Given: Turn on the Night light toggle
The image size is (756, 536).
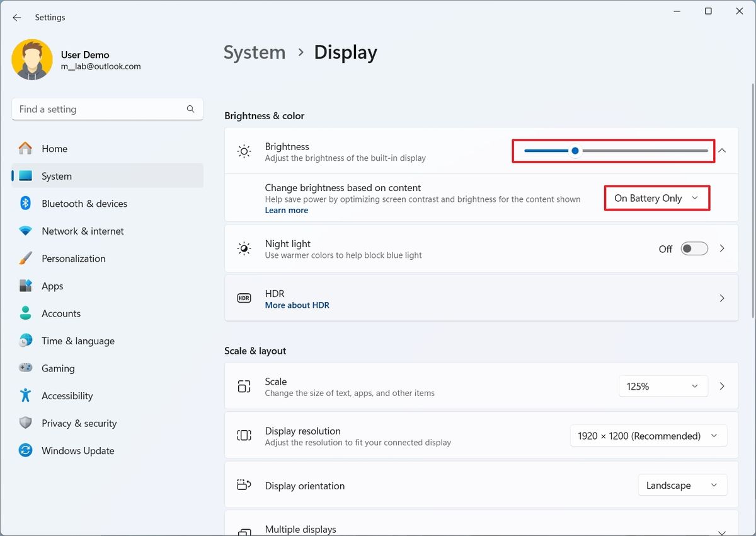Looking at the screenshot, I should [694, 248].
